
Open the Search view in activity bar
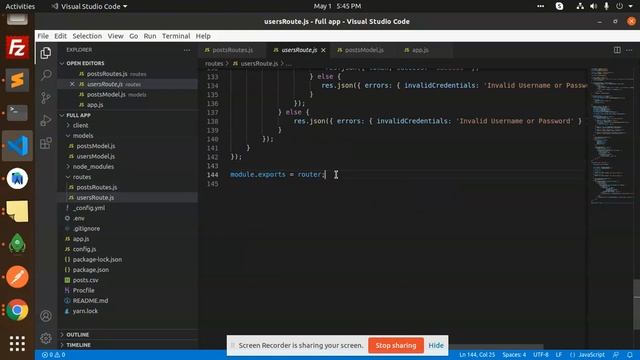pos(46,75)
